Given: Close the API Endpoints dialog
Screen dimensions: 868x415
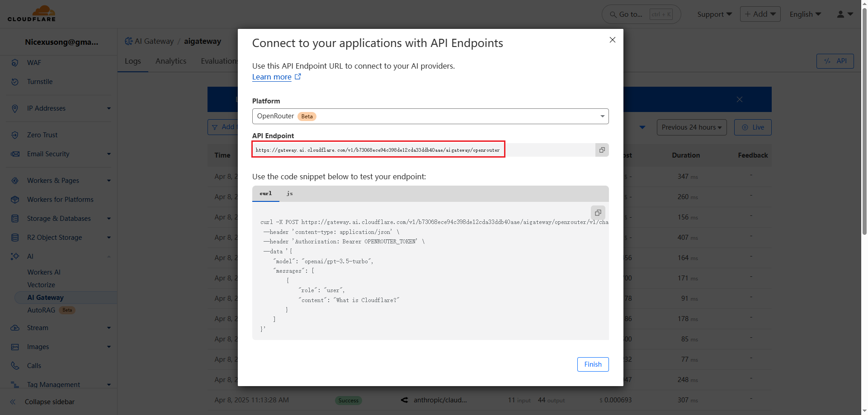Looking at the screenshot, I should [x=612, y=40].
